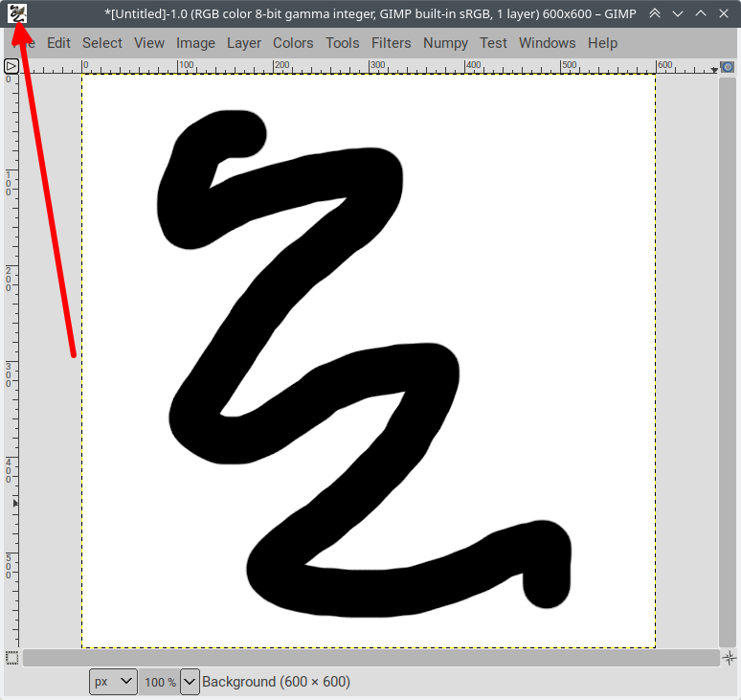This screenshot has width=741, height=700.
Task: Open the image menu triangle button at ruler corner
Action: (x=11, y=66)
